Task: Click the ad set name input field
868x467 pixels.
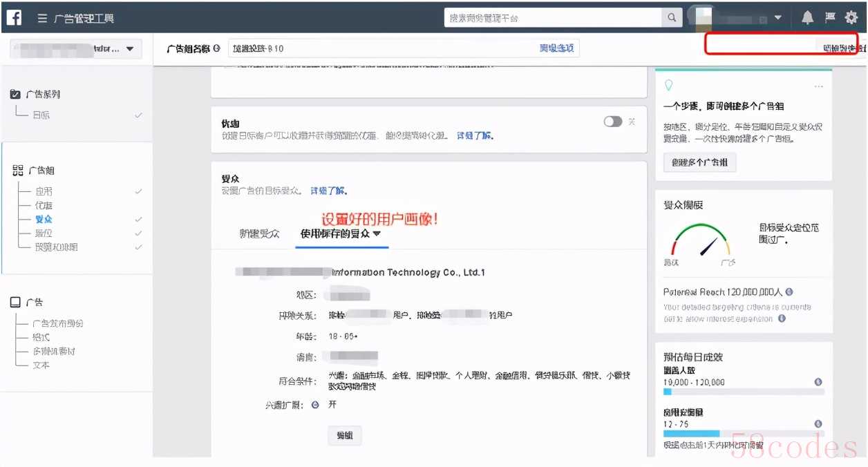Action: [380, 48]
